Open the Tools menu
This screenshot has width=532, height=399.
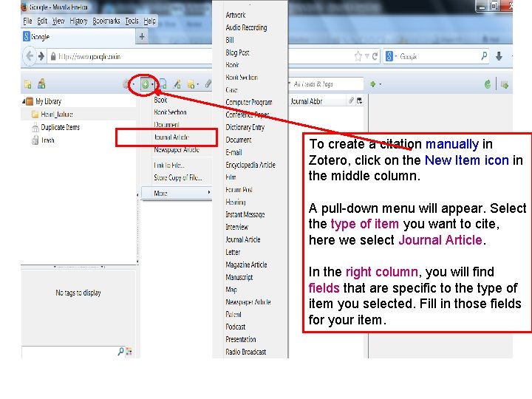coord(132,21)
